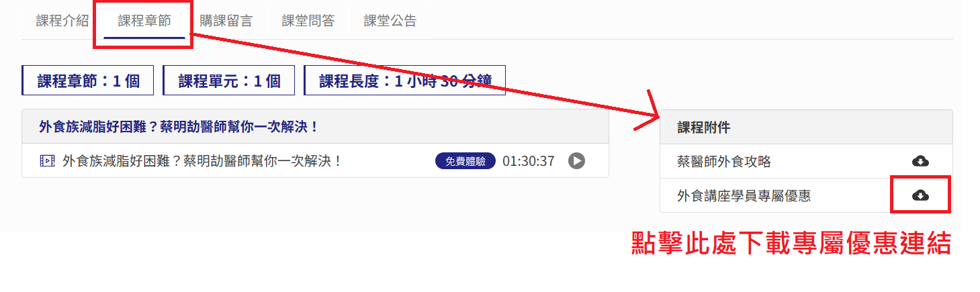The width and height of the screenshot is (980, 292).
Task: Click the 外食講座學員專屬優惠 attachment name
Action: (744, 195)
